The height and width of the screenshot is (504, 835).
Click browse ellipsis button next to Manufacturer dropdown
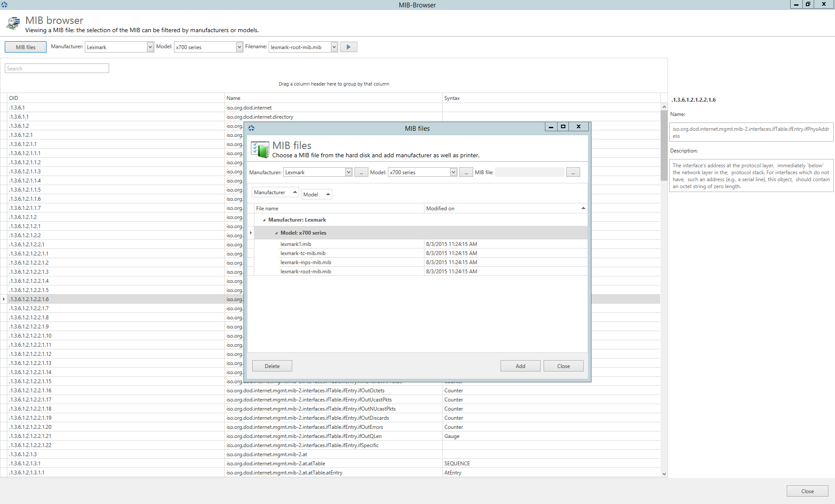(x=361, y=172)
